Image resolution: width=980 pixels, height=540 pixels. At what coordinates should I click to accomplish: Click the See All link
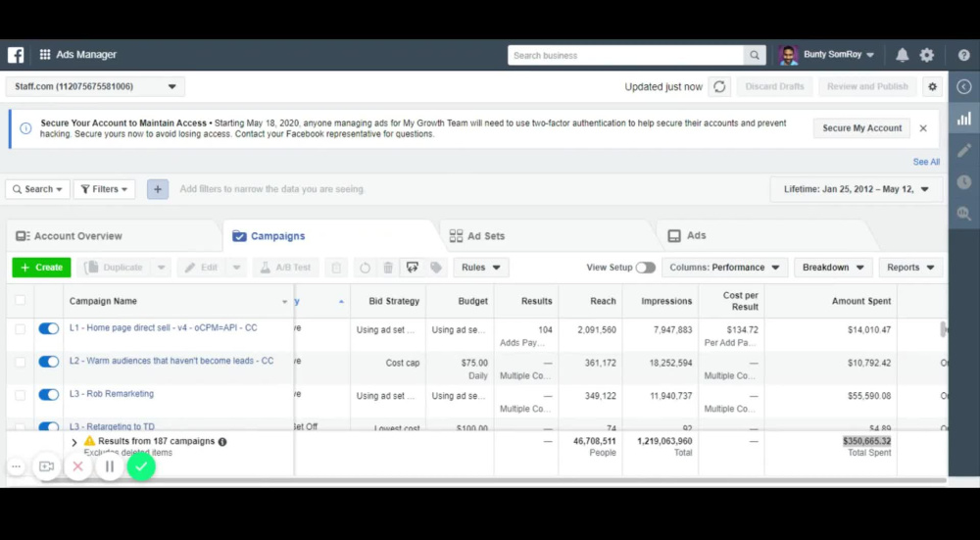point(926,162)
